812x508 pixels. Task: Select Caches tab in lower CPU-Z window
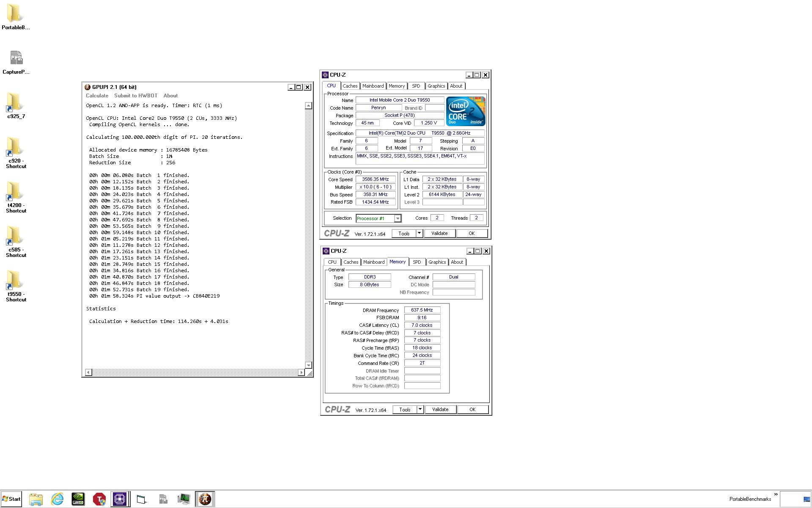(351, 262)
